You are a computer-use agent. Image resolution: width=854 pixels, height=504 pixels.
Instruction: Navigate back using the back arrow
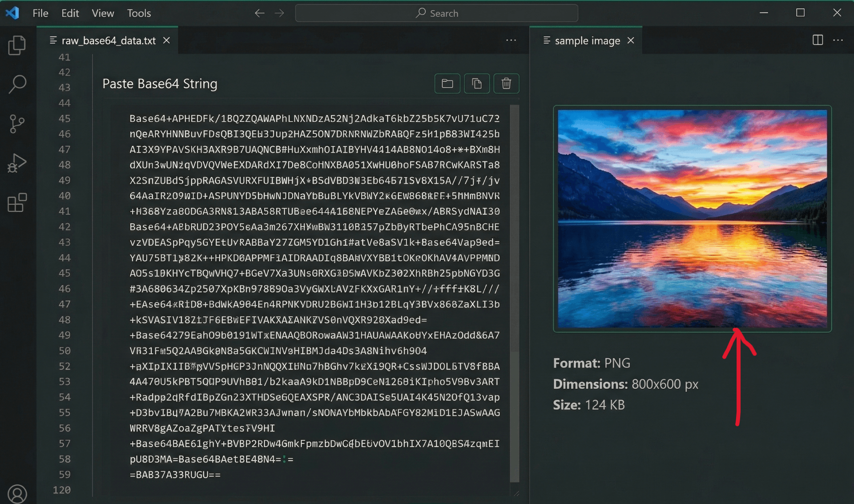point(259,13)
